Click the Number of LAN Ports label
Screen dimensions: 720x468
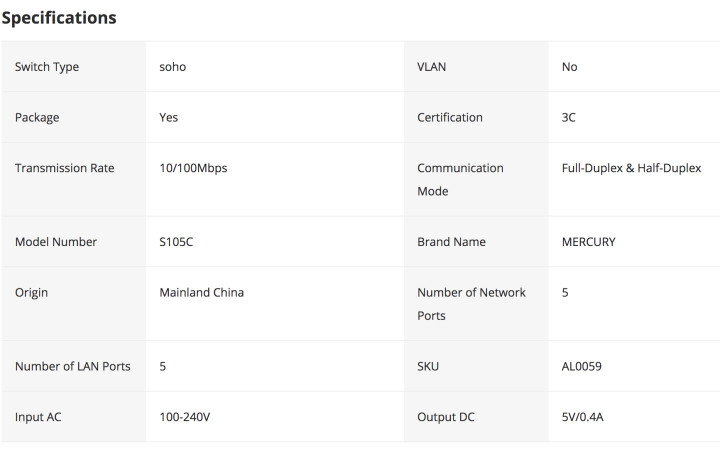click(72, 366)
